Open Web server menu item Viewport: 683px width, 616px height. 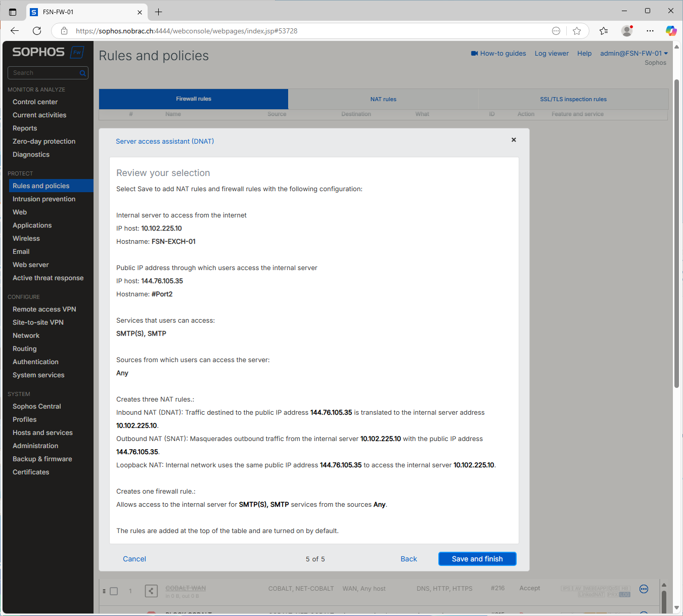pos(31,265)
